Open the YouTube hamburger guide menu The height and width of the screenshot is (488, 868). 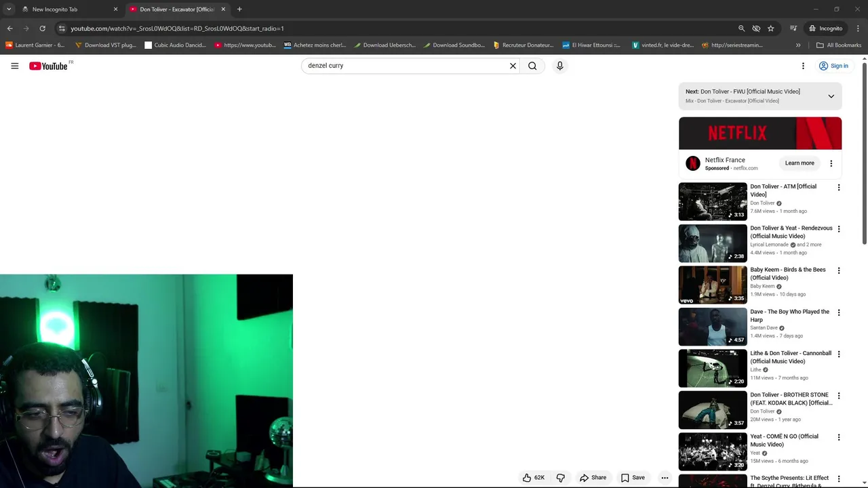coord(14,66)
